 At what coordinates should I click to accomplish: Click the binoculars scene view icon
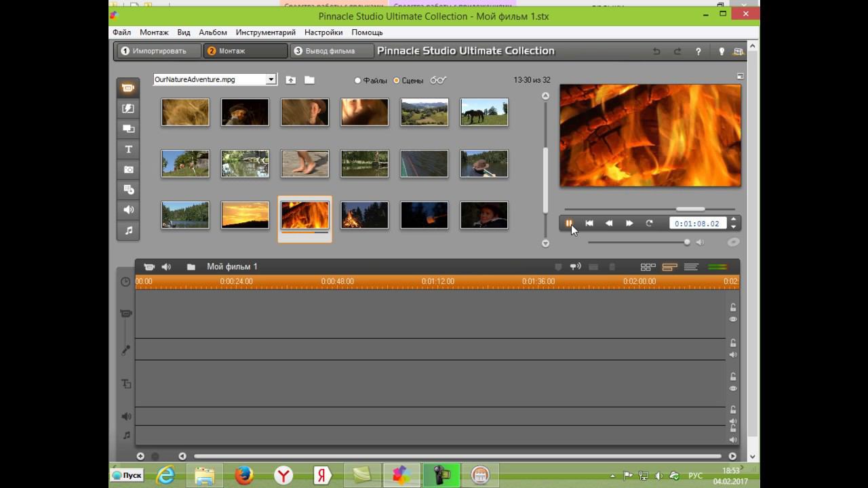tap(438, 80)
